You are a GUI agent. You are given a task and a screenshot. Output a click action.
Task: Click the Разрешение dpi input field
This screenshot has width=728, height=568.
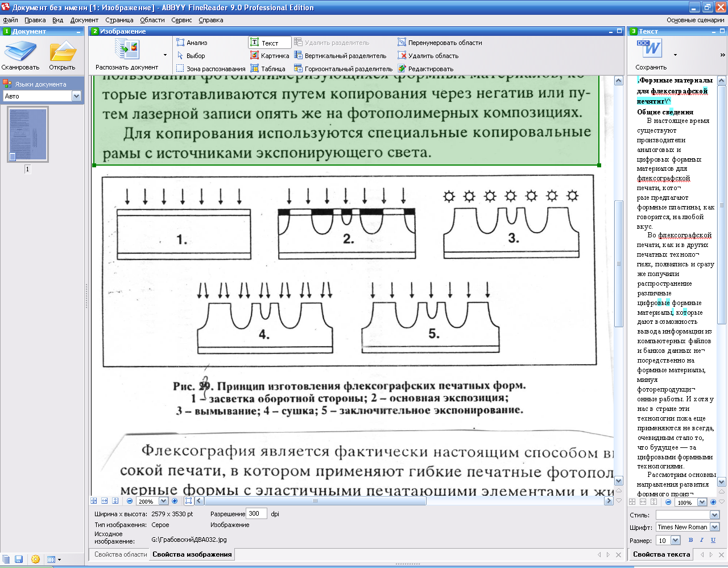coord(257,514)
